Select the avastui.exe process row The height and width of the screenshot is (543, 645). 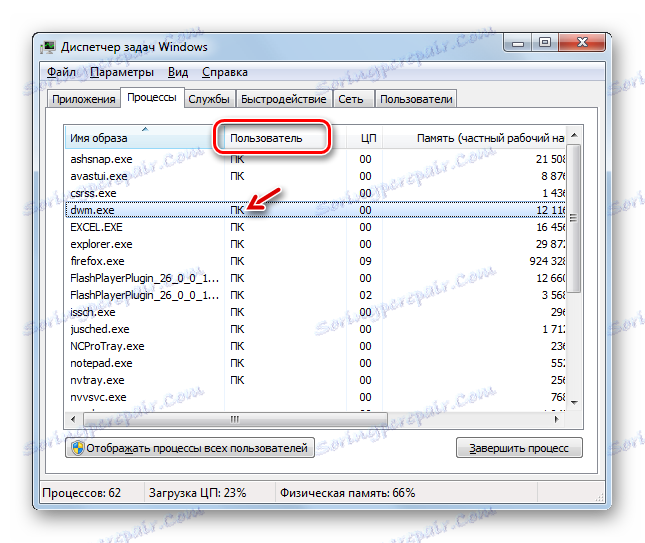[315, 176]
